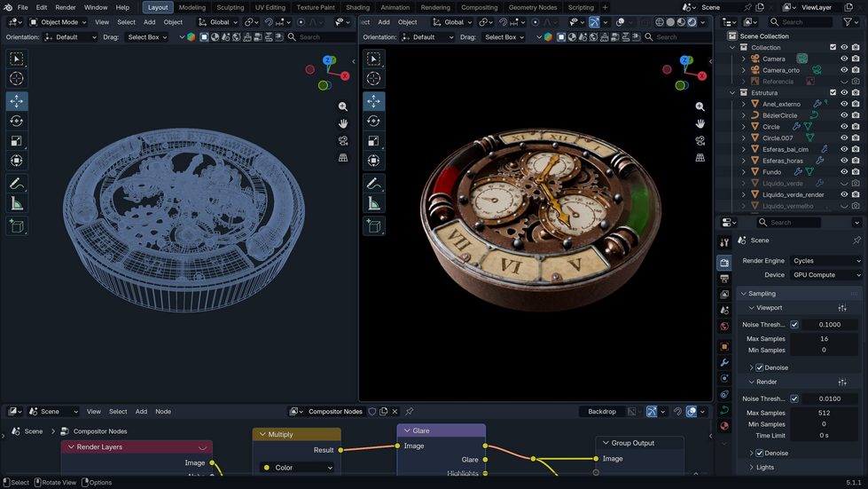Open the World properties tab

(x=724, y=327)
